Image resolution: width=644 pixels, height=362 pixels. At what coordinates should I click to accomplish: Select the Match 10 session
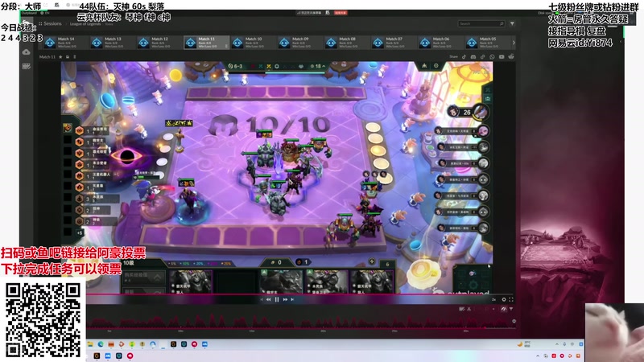pyautogui.click(x=254, y=43)
